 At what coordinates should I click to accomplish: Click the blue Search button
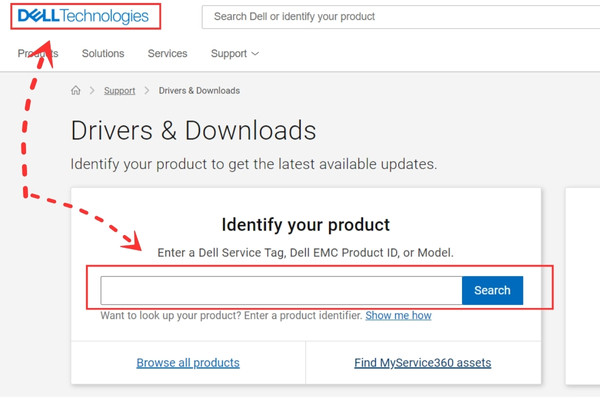(492, 291)
